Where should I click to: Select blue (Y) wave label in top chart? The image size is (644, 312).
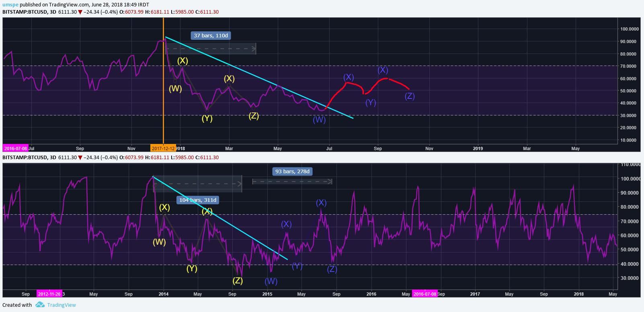point(371,103)
